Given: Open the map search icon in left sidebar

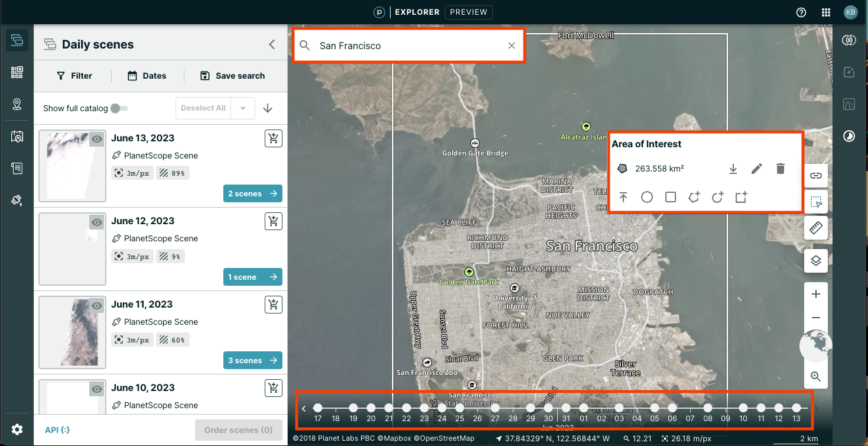Looking at the screenshot, I should click(x=17, y=137).
